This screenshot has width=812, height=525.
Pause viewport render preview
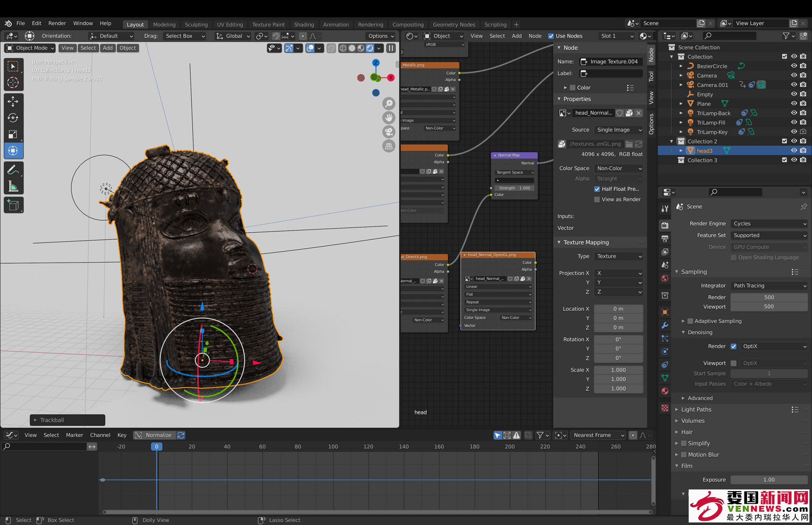391,48
